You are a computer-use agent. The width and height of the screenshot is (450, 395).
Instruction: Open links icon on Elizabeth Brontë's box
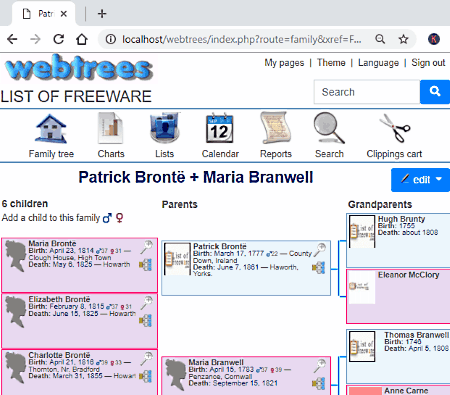pyautogui.click(x=146, y=320)
